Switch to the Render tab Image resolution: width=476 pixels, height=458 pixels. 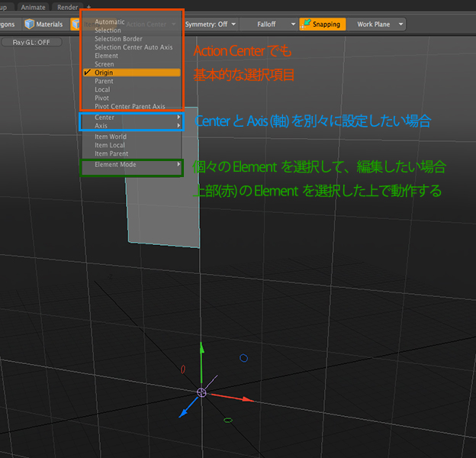[x=68, y=6]
